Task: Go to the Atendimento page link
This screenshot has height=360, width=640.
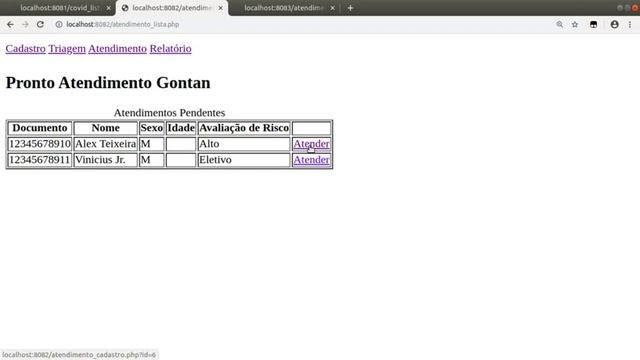Action: [x=118, y=49]
